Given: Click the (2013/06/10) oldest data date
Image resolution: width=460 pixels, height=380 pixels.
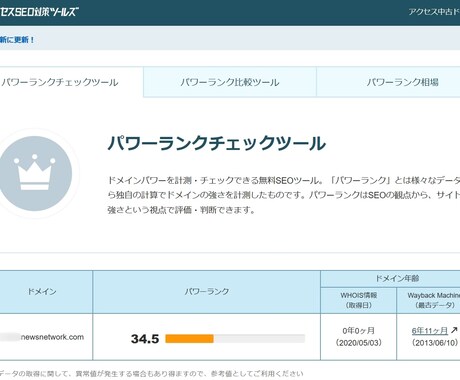Looking at the screenshot, I should [x=435, y=343].
